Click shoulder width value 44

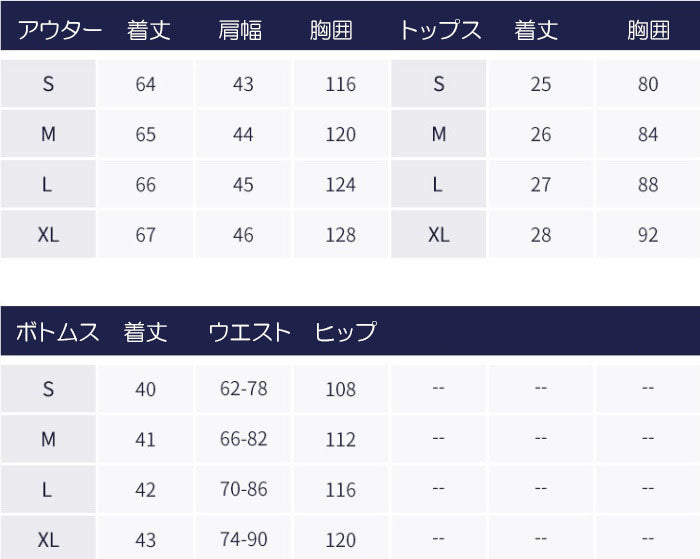coord(243,134)
